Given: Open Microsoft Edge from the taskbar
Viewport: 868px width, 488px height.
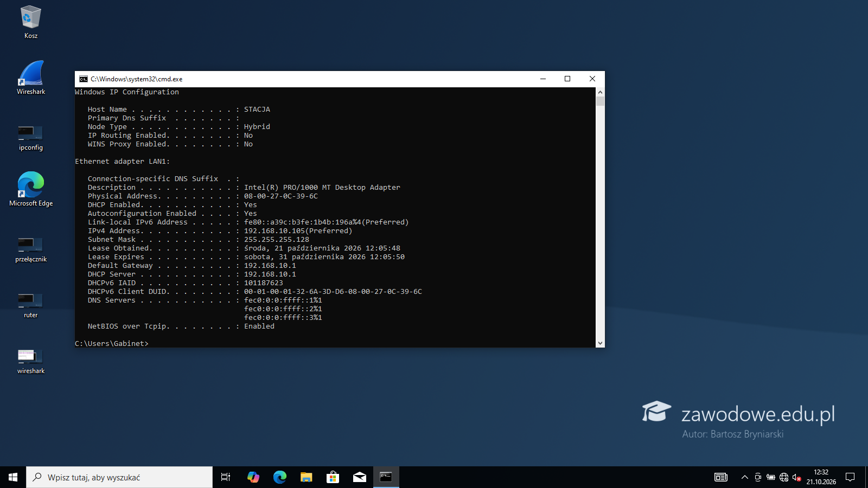Looking at the screenshot, I should (x=280, y=477).
